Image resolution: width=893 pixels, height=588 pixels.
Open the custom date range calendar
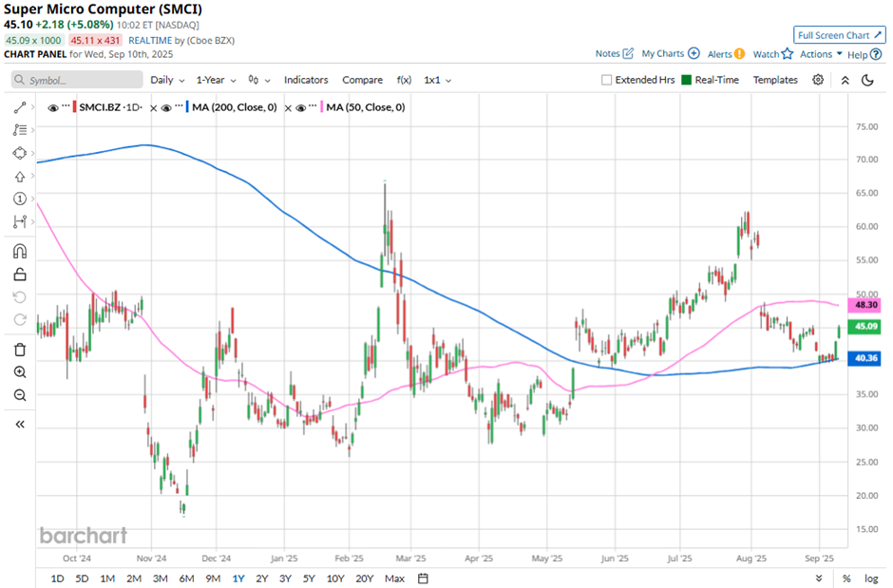point(423,579)
